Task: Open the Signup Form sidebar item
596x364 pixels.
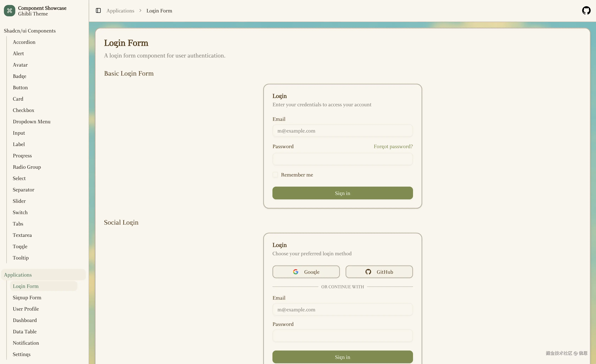Action: point(27,297)
